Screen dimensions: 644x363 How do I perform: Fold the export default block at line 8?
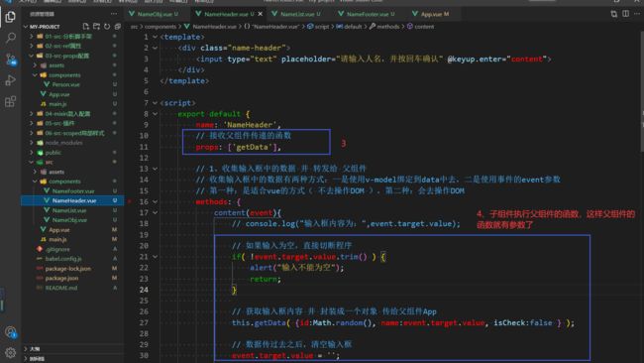(x=156, y=114)
